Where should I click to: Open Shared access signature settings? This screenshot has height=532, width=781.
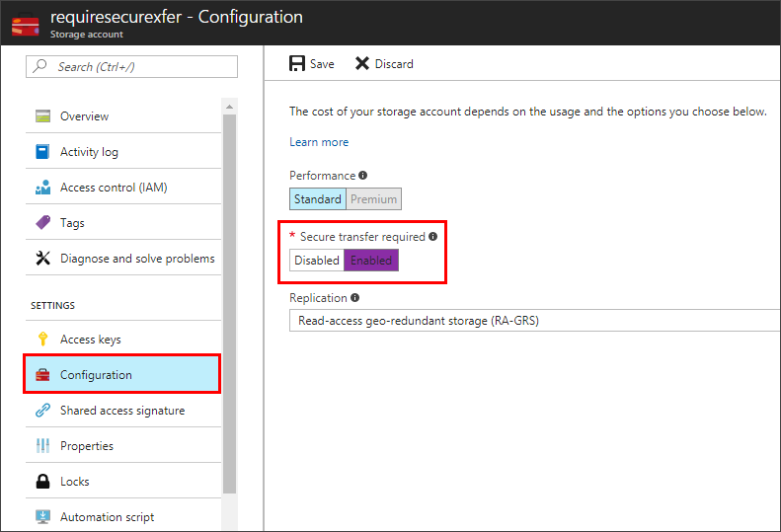point(122,411)
